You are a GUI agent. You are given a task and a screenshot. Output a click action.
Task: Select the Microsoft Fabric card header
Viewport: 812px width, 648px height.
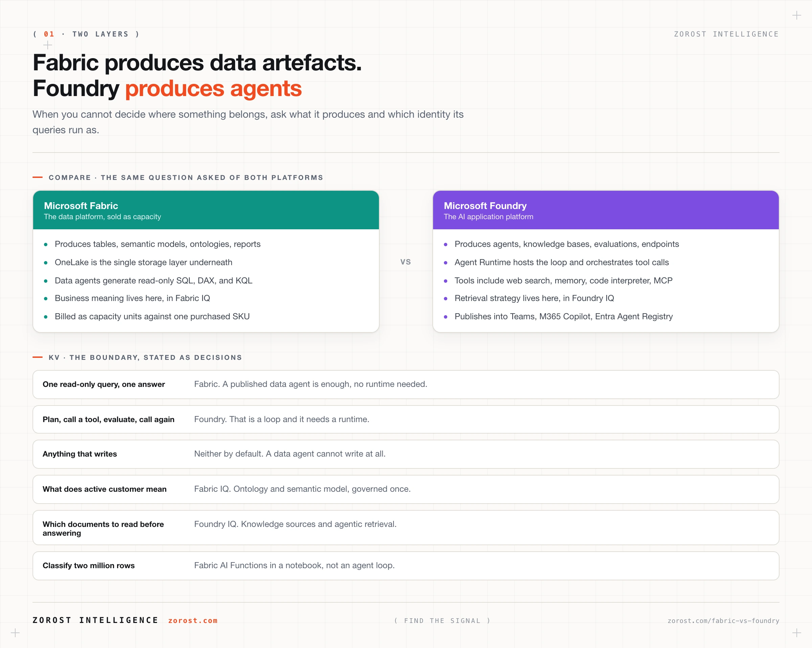tap(206, 210)
